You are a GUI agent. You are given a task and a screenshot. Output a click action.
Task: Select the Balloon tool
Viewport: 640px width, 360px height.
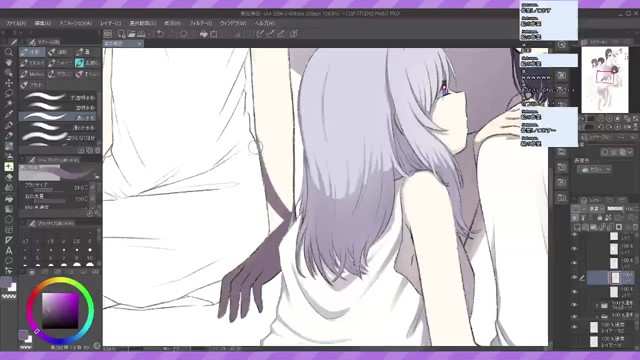click(9, 261)
